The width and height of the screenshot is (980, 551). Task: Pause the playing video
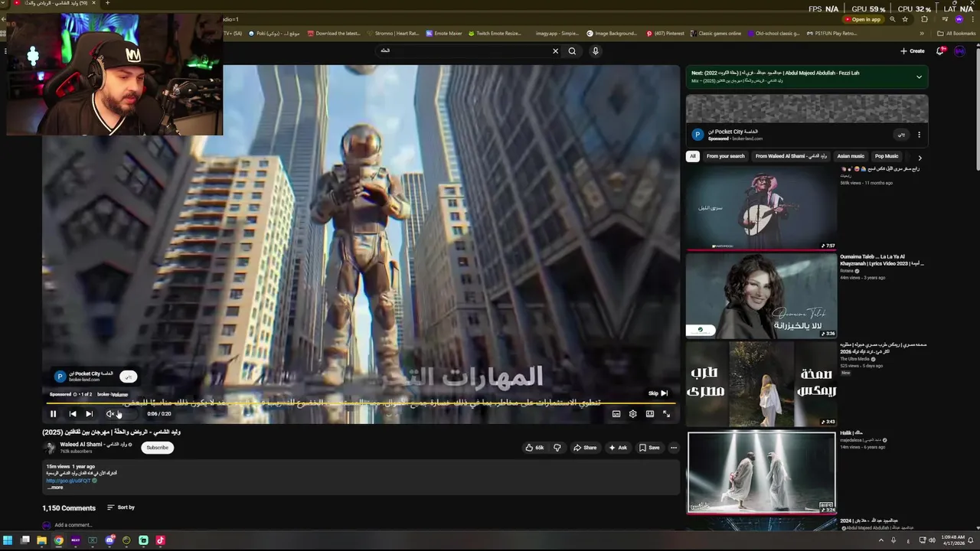coord(53,414)
